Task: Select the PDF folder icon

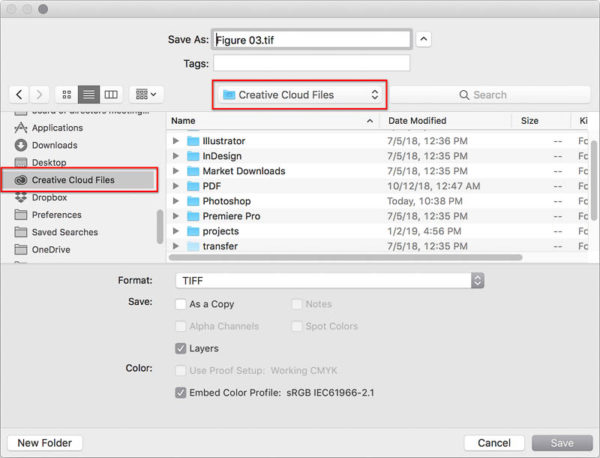Action: pos(193,186)
